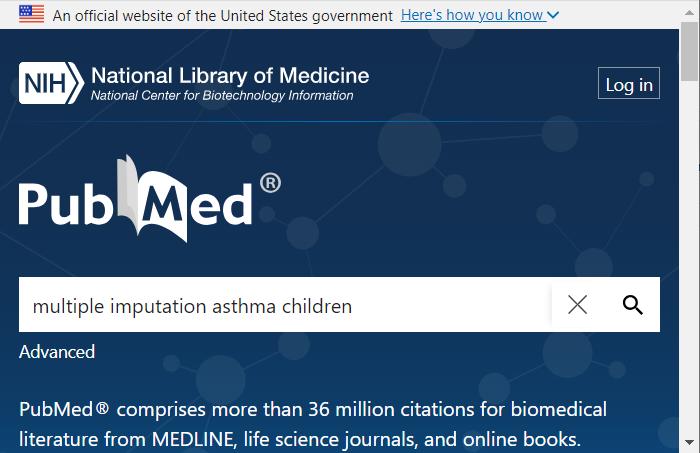Click the scrollbar down arrow
Viewport: 700px width, 453px height.
[x=689, y=442]
